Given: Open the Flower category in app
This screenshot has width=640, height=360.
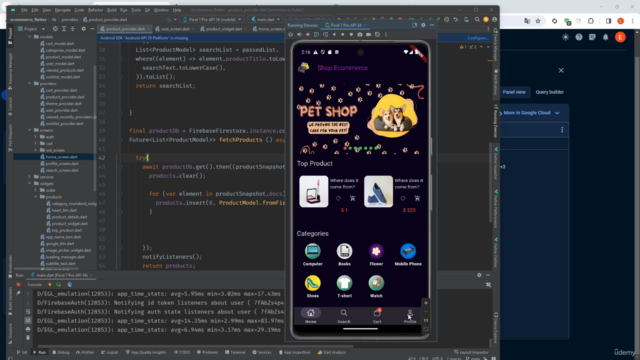Looking at the screenshot, I should tap(376, 254).
